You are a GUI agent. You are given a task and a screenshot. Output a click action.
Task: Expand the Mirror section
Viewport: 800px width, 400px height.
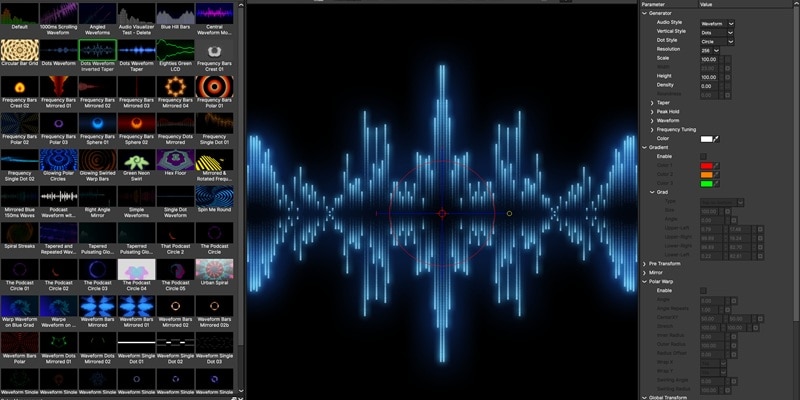[644, 273]
